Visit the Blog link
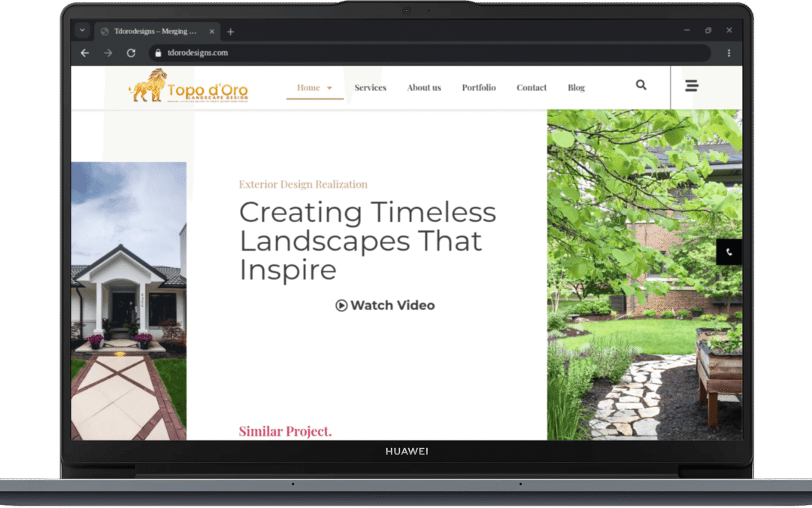Image resolution: width=812 pixels, height=508 pixels. pyautogui.click(x=576, y=88)
